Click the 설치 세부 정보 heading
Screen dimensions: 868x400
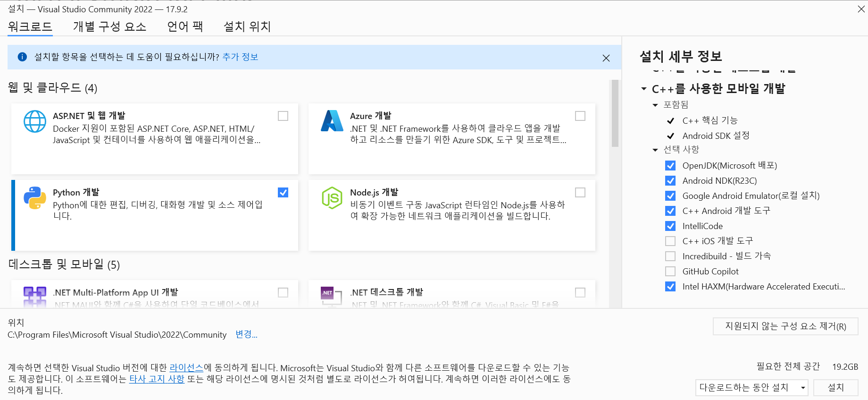pyautogui.click(x=681, y=57)
